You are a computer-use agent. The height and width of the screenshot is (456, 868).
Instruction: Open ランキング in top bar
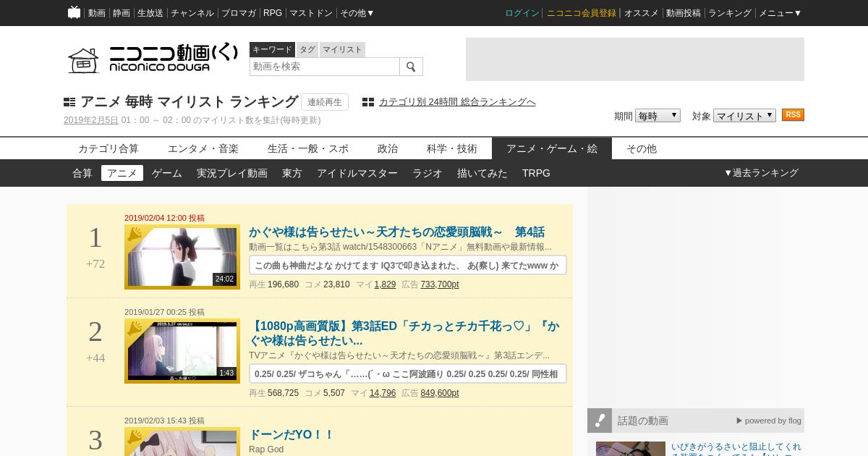730,13
